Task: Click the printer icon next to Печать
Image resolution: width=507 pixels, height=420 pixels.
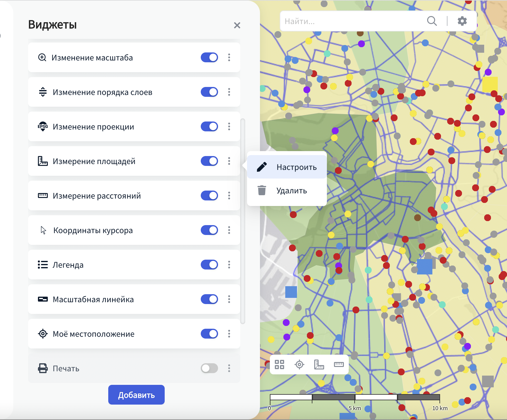Action: click(43, 369)
